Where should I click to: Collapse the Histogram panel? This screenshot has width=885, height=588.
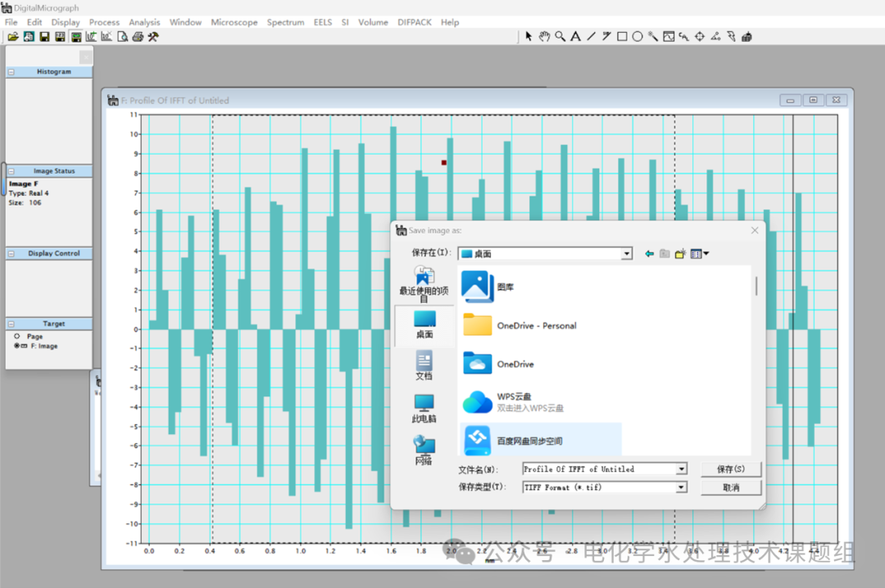(11, 72)
